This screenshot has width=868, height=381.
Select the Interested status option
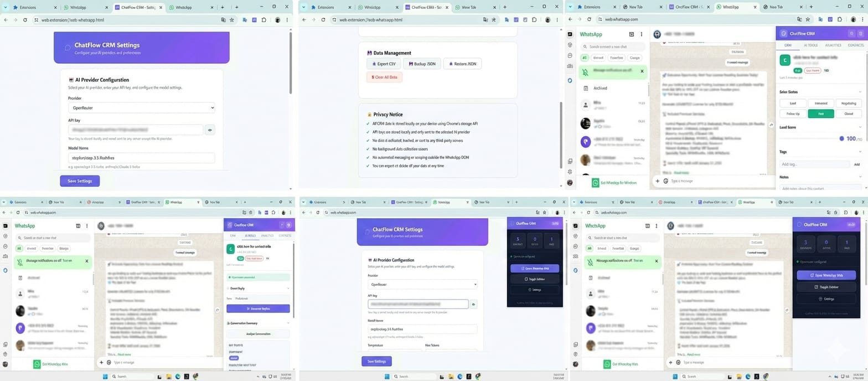821,103
